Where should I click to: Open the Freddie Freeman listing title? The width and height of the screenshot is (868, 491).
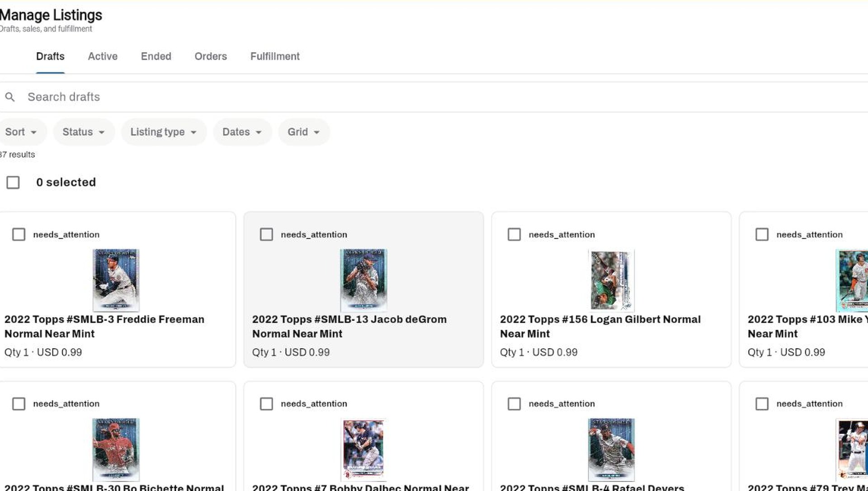pyautogui.click(x=104, y=326)
